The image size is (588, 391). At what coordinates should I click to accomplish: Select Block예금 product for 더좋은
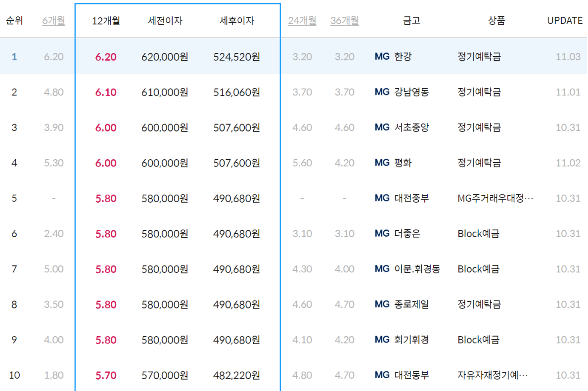479,233
